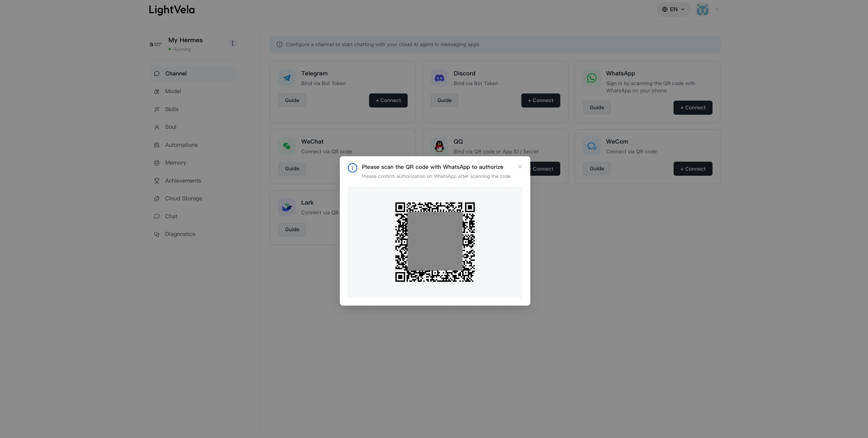Open the WeCom Guide

[597, 168]
